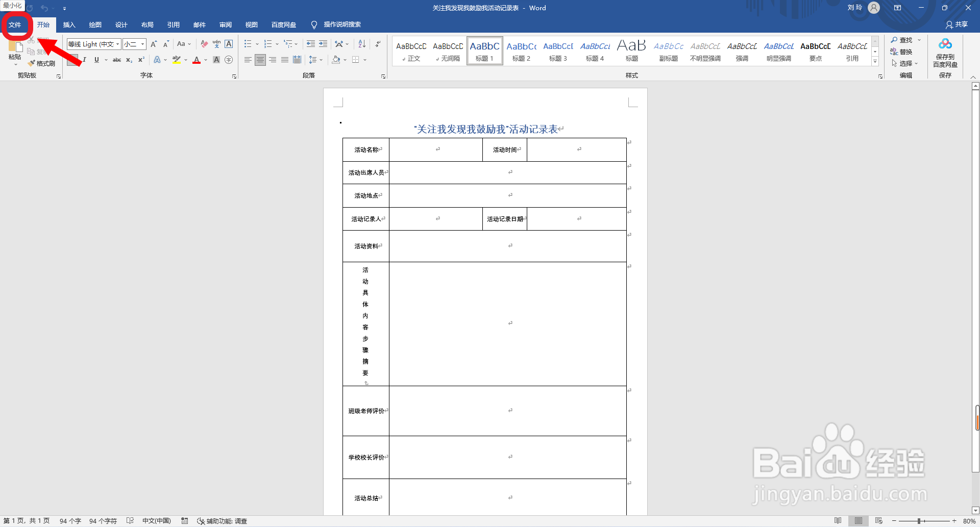This screenshot has height=527, width=980.
Task: Sort selection with A-Z sort icon
Action: click(362, 44)
